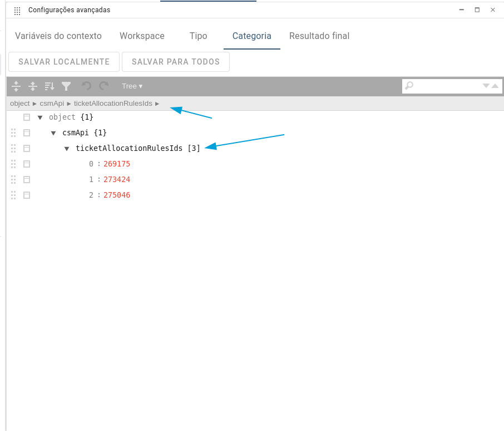Open breadcrumb arrow after object
This screenshot has height=431, width=504.
point(34,104)
